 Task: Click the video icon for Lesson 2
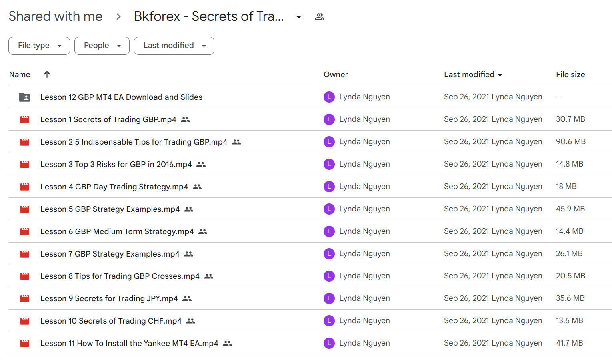24,142
